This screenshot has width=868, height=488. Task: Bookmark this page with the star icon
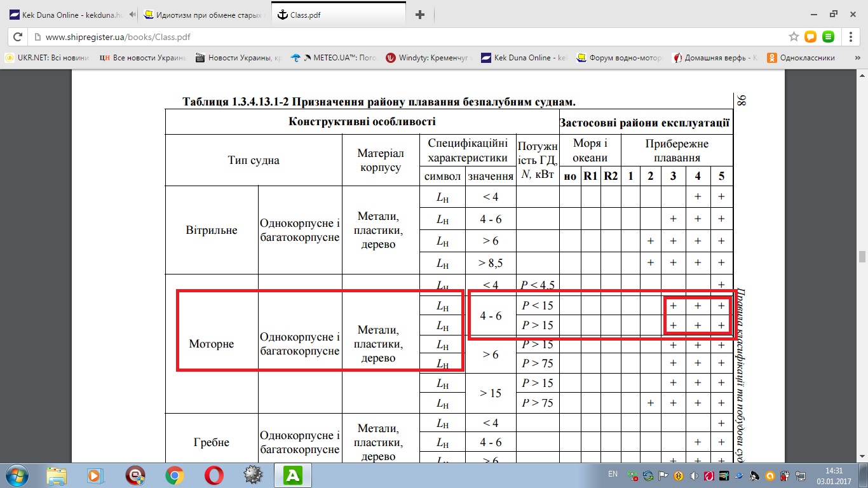(x=794, y=37)
